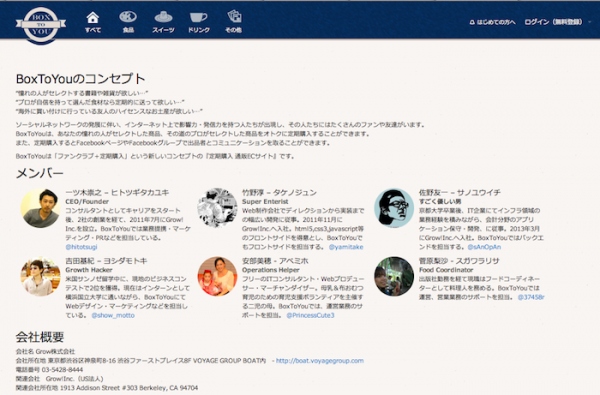Screen dimensions: 600x395
Task: Select the 食品 food category icon
Action: (x=128, y=22)
